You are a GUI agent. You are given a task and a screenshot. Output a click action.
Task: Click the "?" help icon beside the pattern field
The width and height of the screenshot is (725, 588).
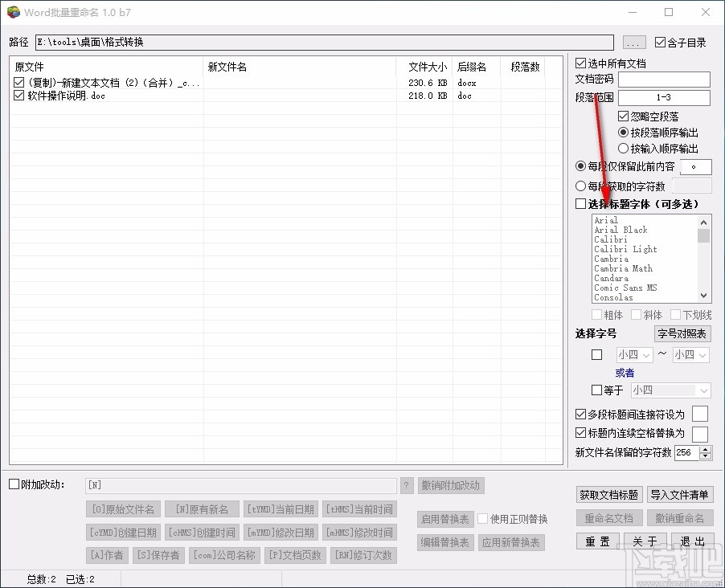pyautogui.click(x=408, y=485)
